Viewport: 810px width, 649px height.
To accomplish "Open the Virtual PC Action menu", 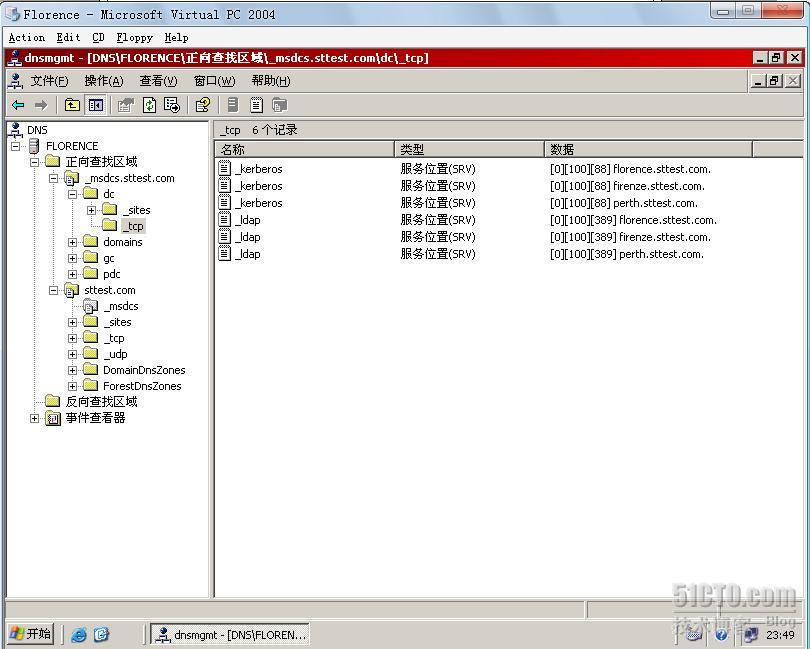I will click(27, 38).
